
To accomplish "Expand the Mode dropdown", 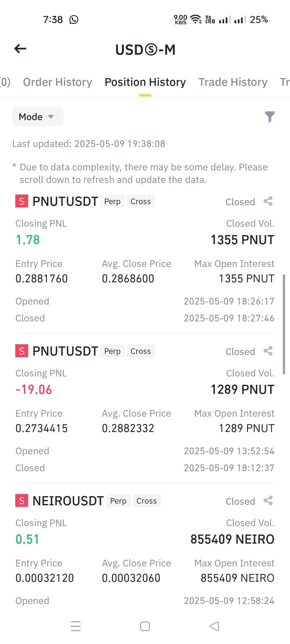I will pyautogui.click(x=38, y=117).
